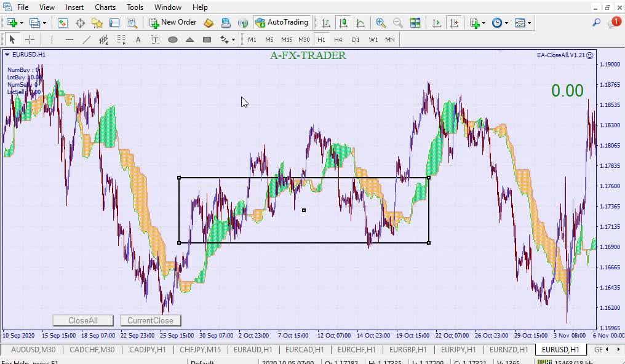Select the H4 timeframe

click(x=338, y=40)
